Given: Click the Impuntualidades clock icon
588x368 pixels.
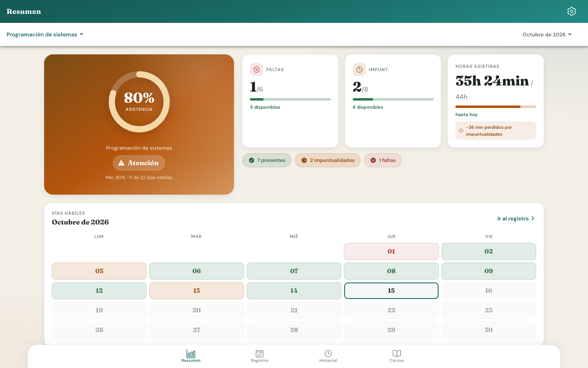Looking at the screenshot, I should [x=359, y=70].
